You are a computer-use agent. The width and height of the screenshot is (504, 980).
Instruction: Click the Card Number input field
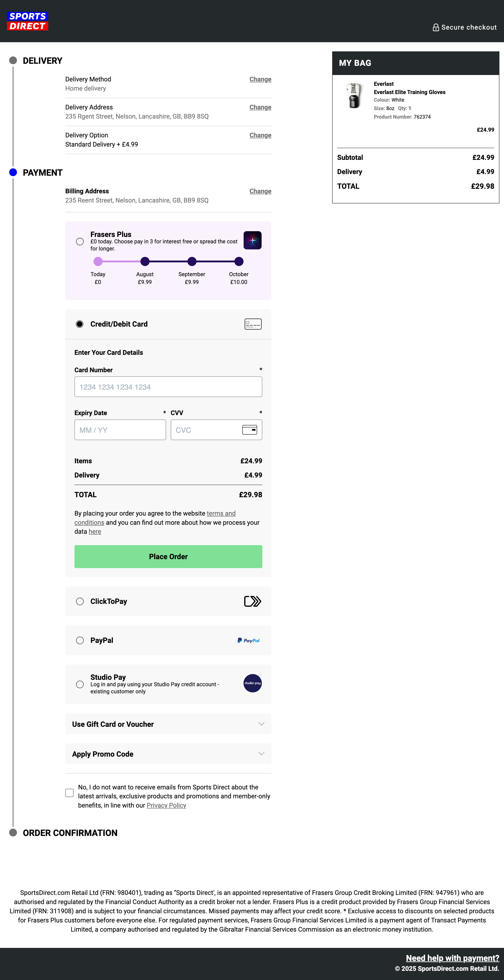[x=168, y=386]
